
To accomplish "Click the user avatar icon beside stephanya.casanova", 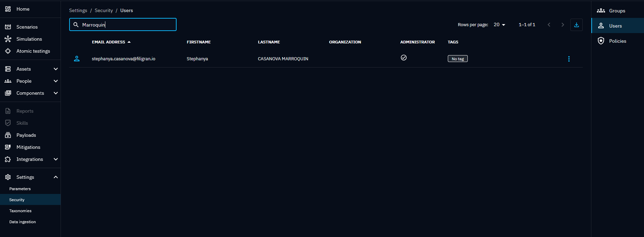I will (77, 59).
